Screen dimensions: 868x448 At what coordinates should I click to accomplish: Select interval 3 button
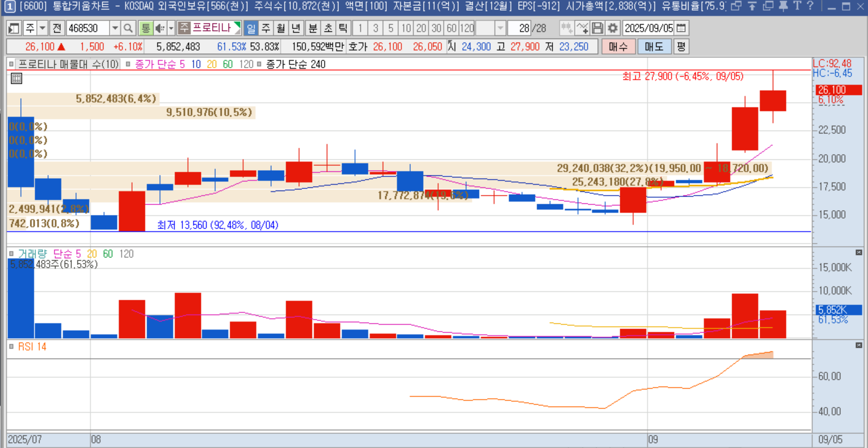click(x=376, y=28)
